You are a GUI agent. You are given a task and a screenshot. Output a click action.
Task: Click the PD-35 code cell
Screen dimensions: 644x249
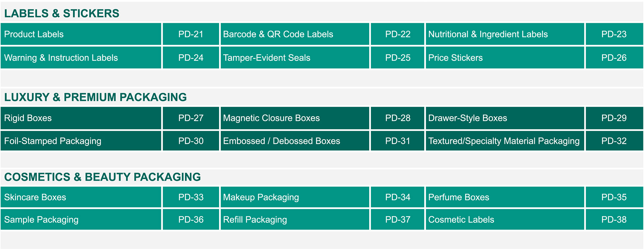tap(614, 197)
